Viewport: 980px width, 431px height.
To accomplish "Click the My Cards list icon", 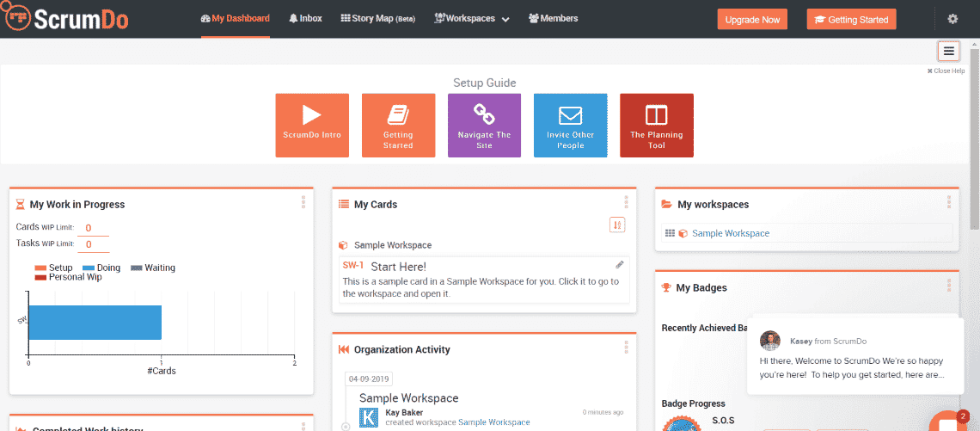I will (343, 204).
